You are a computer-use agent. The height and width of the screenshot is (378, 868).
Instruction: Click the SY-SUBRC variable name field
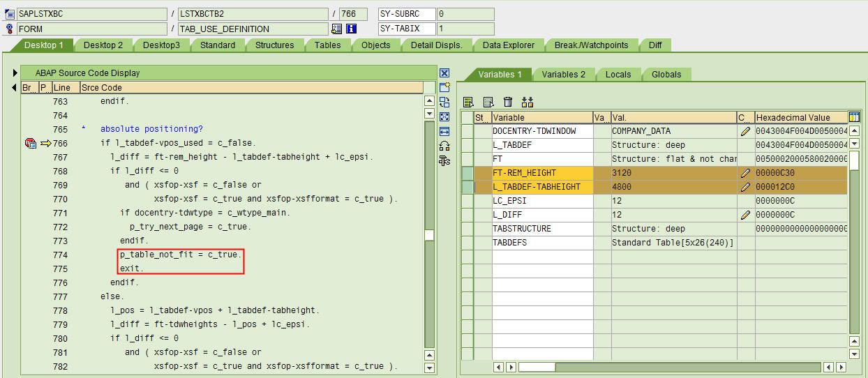point(406,14)
